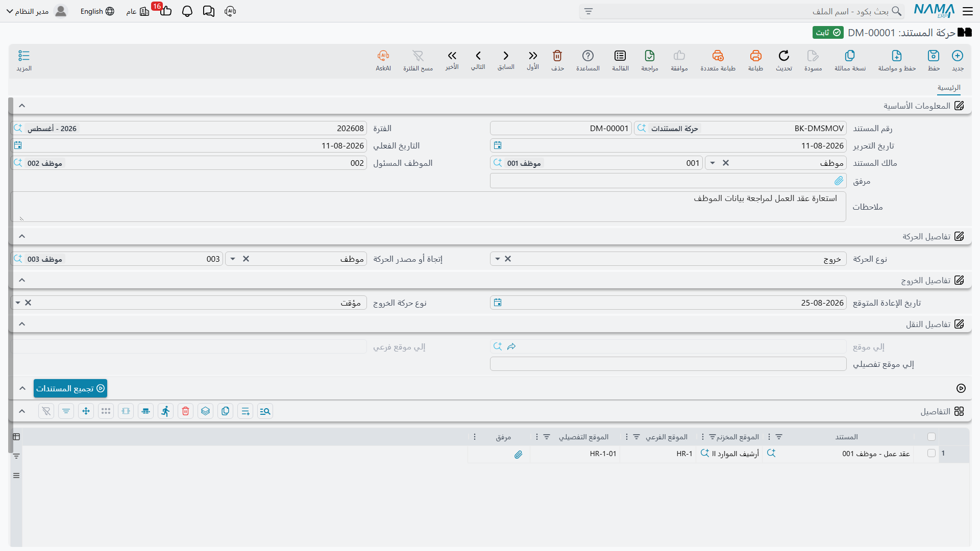Open AskAI assistant in toolbar

pos(383,56)
